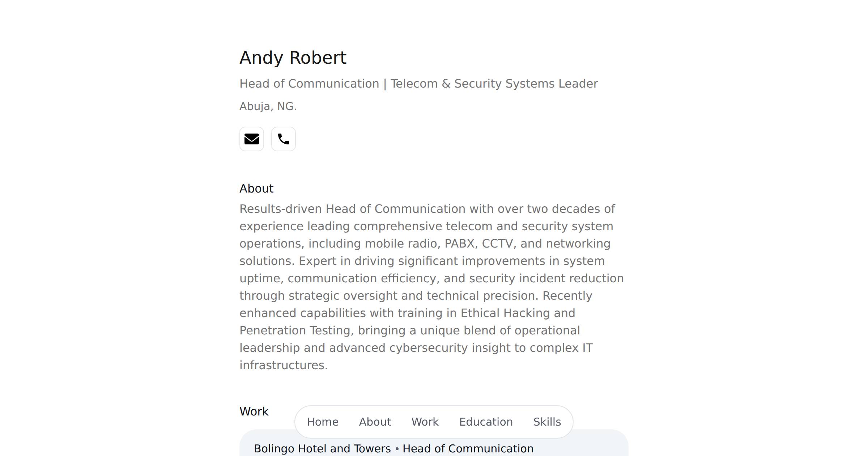Open the Skills navigation item
Viewport: 868px width, 456px height.
pyautogui.click(x=547, y=422)
